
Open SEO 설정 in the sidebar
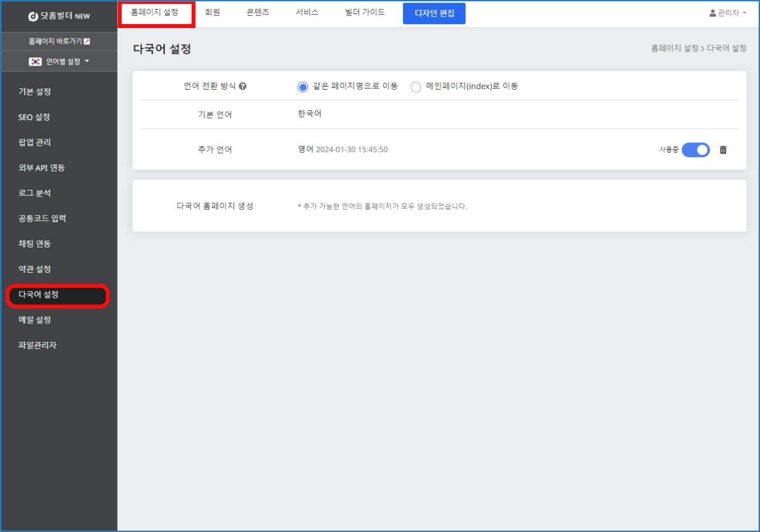coord(34,117)
